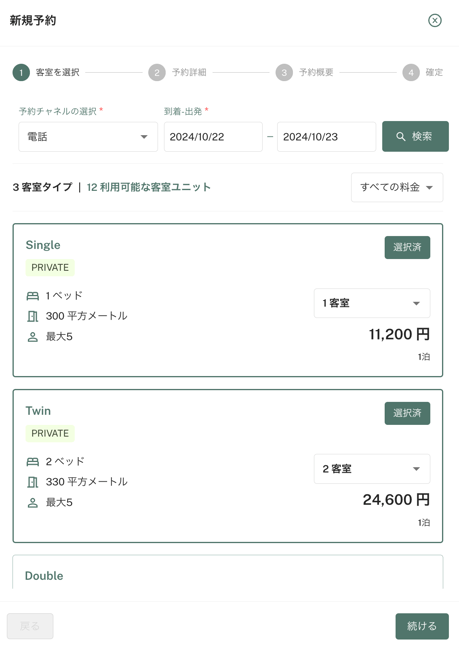Click the person icon next to Single's 最大5
This screenshot has height=648, width=459.
tap(33, 337)
